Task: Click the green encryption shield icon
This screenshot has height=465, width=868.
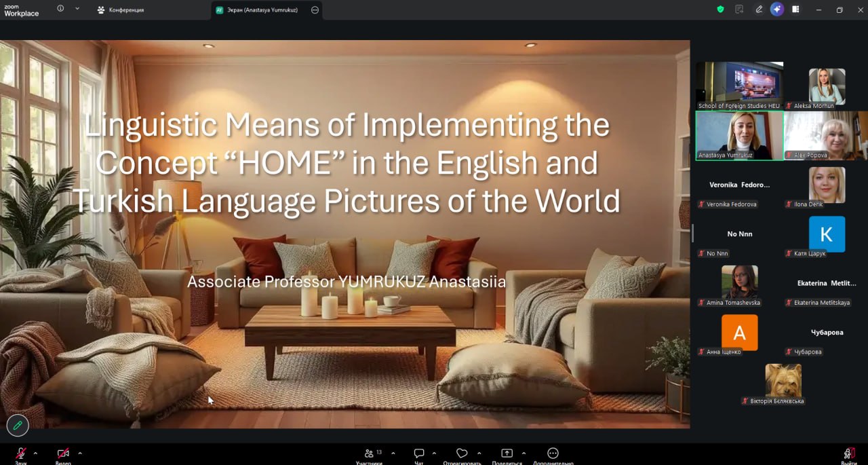Action: [x=720, y=10]
